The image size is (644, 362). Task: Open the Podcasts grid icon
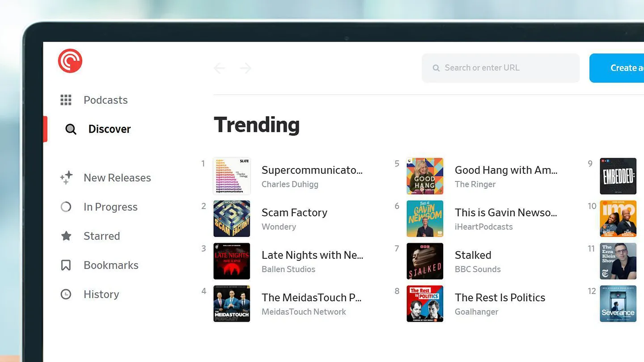click(66, 100)
